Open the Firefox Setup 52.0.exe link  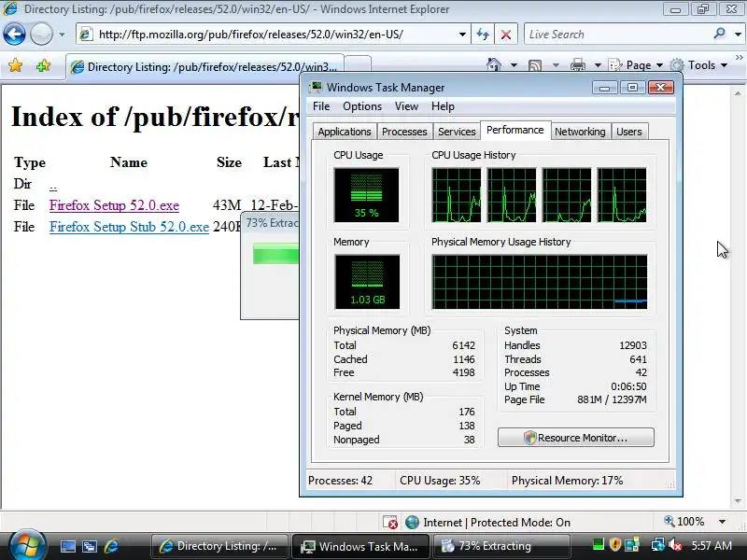(114, 205)
